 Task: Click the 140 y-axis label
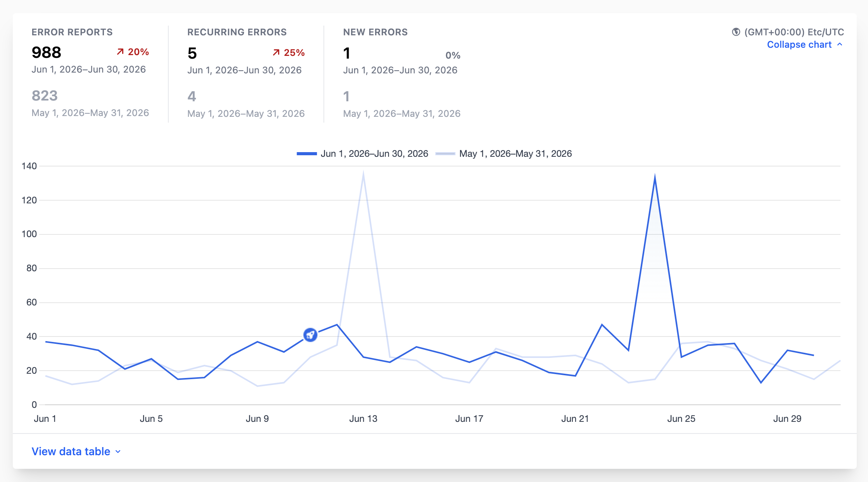point(29,166)
